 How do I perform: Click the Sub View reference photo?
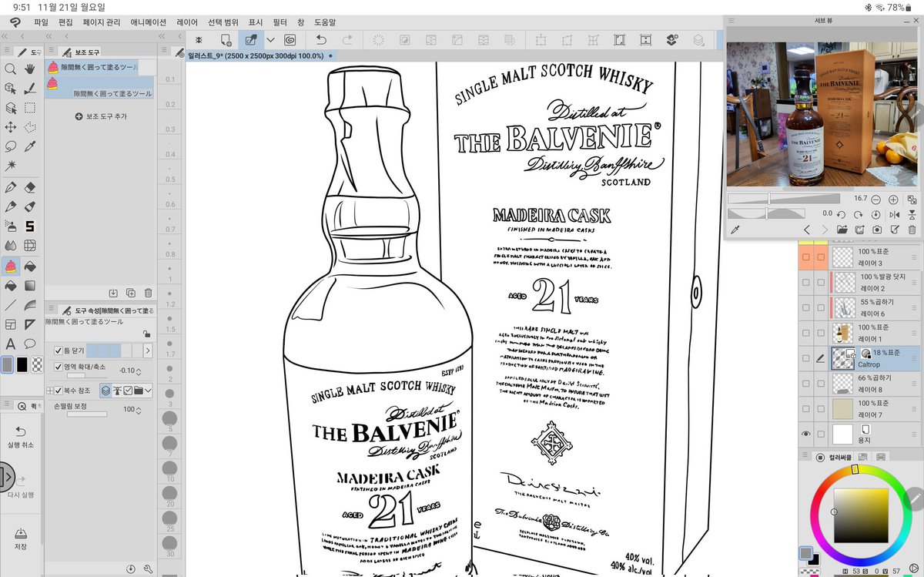point(823,114)
